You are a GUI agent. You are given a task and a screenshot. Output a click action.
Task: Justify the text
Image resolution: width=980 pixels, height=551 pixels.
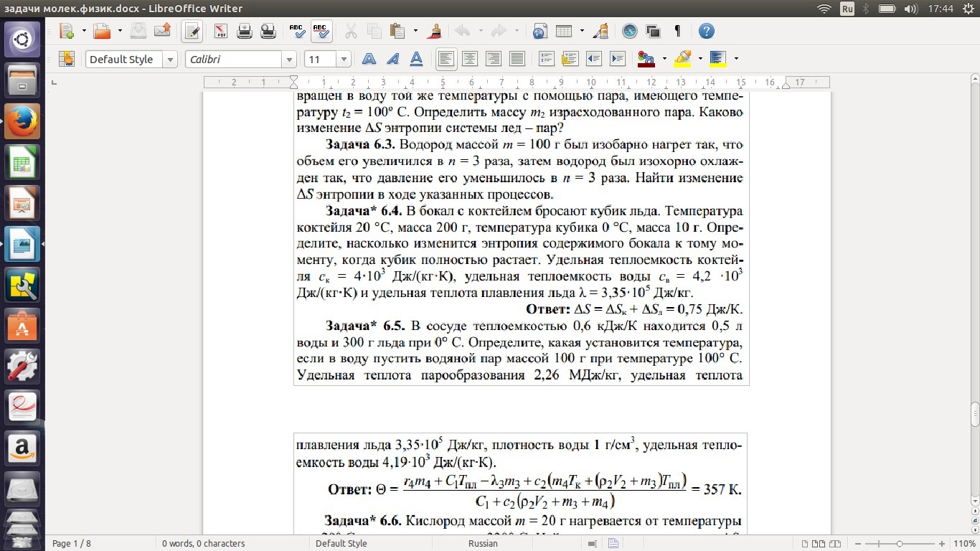click(517, 59)
